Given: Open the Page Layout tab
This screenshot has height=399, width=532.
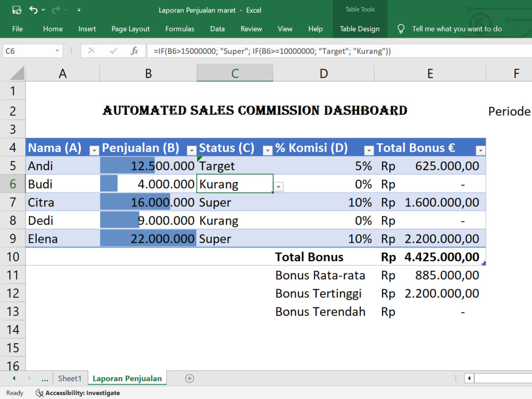Looking at the screenshot, I should point(130,29).
